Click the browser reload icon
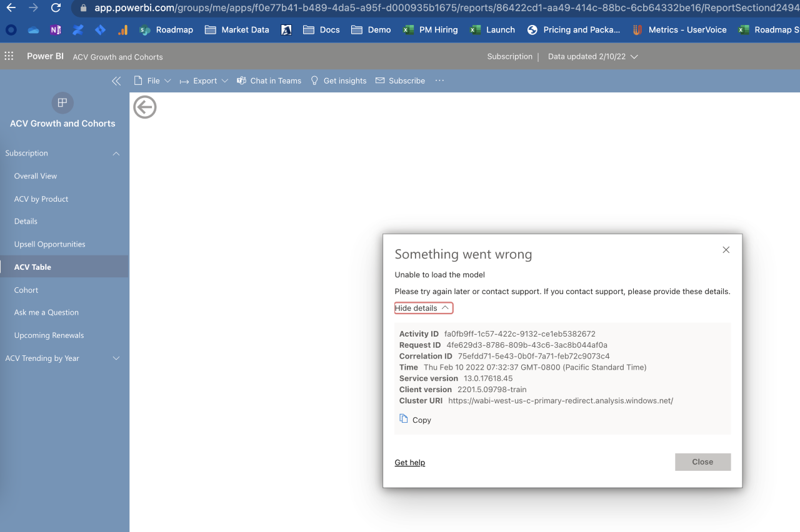Viewport: 800px width, 532px height. pyautogui.click(x=56, y=8)
